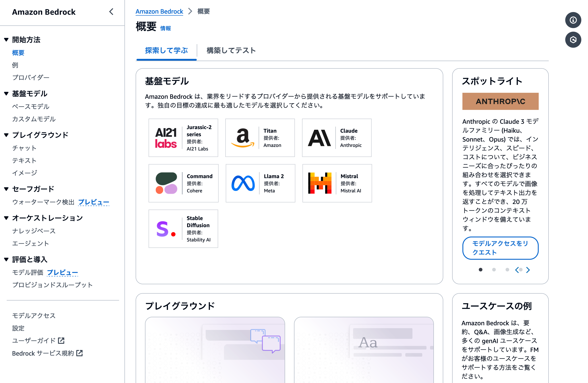
Task: Collapse the Amazon Bedrock sidebar with the chevron
Action: click(x=111, y=11)
